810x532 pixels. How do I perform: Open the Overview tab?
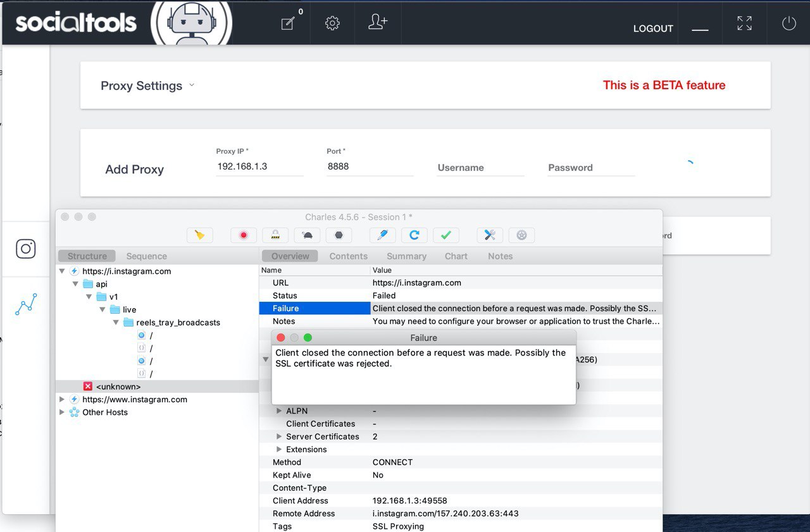tap(290, 256)
